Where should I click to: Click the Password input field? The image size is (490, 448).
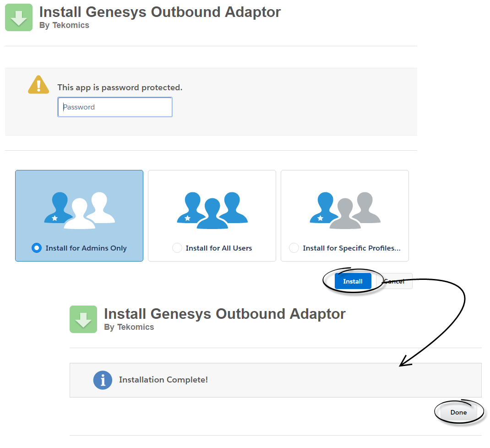(x=115, y=107)
